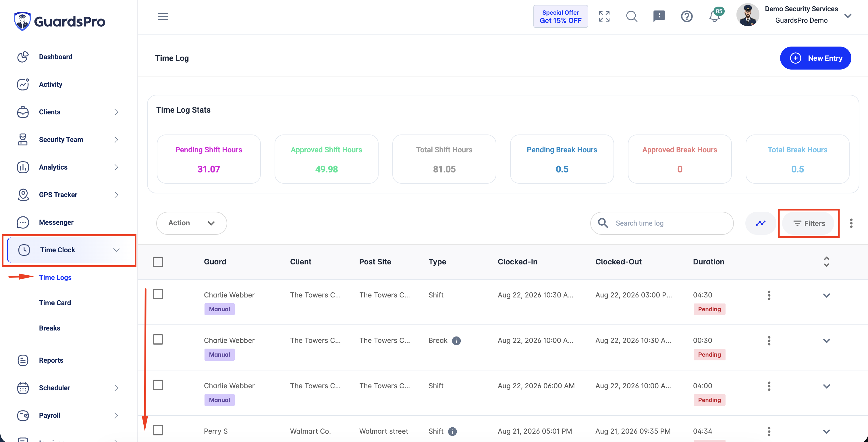This screenshot has height=442, width=868.
Task: Click the analytics graph icon beside Filters
Action: point(761,223)
